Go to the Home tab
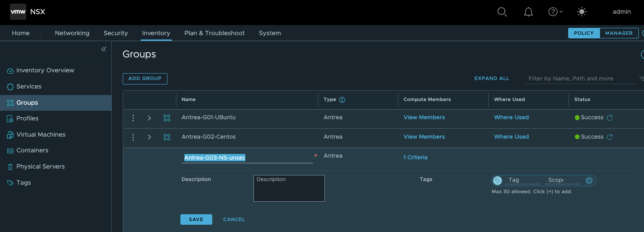The height and width of the screenshot is (232, 644). 21,33
